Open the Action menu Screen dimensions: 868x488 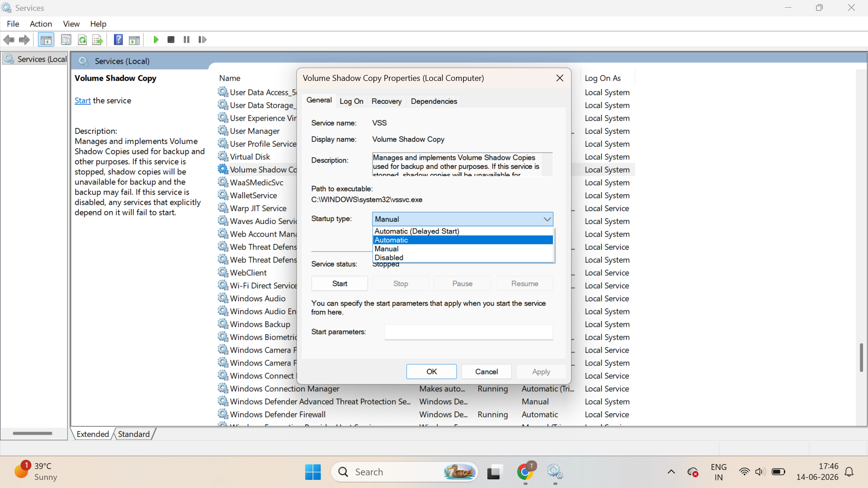tap(41, 23)
